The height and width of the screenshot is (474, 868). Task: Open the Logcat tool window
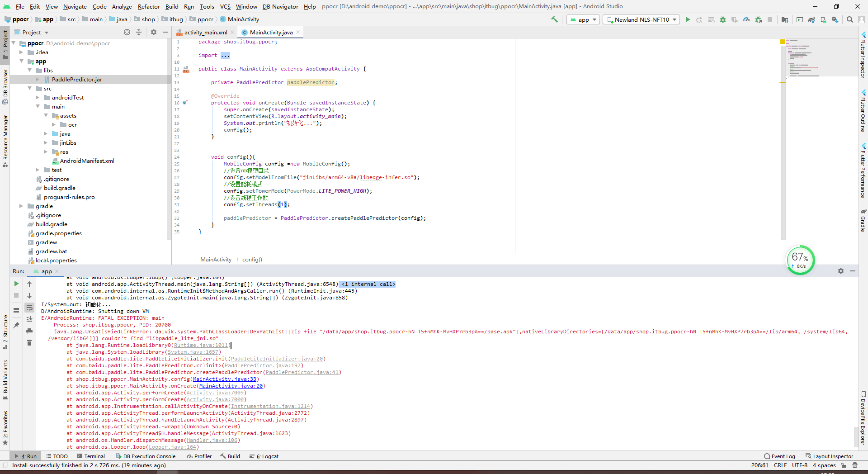(x=264, y=456)
